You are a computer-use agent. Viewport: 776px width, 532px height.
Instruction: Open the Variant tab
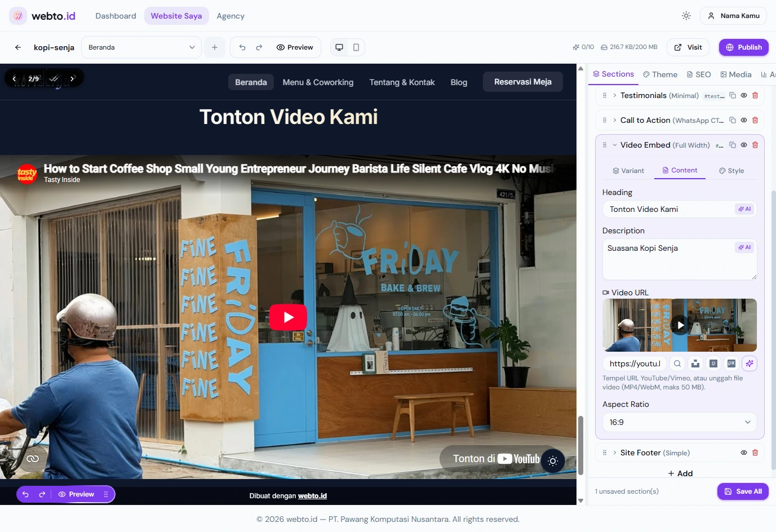[628, 171]
